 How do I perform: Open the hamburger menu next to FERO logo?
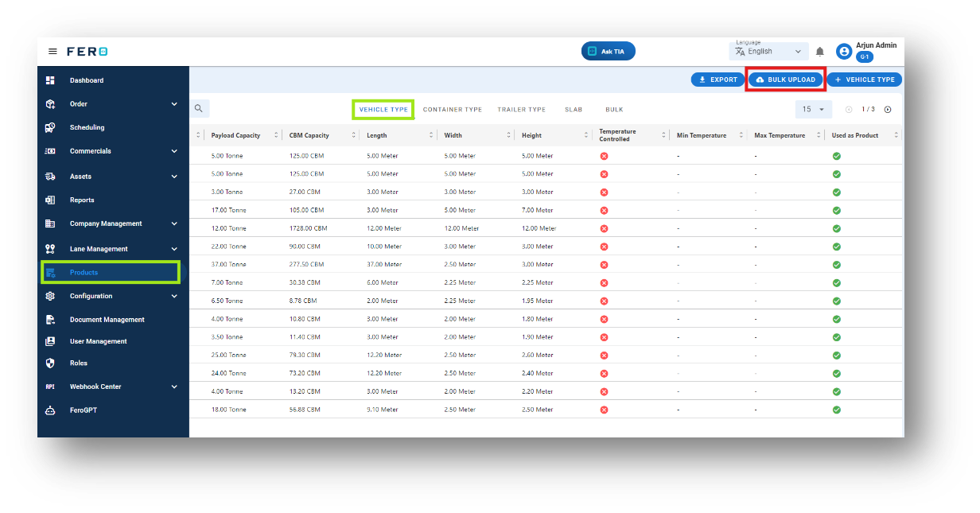52,52
